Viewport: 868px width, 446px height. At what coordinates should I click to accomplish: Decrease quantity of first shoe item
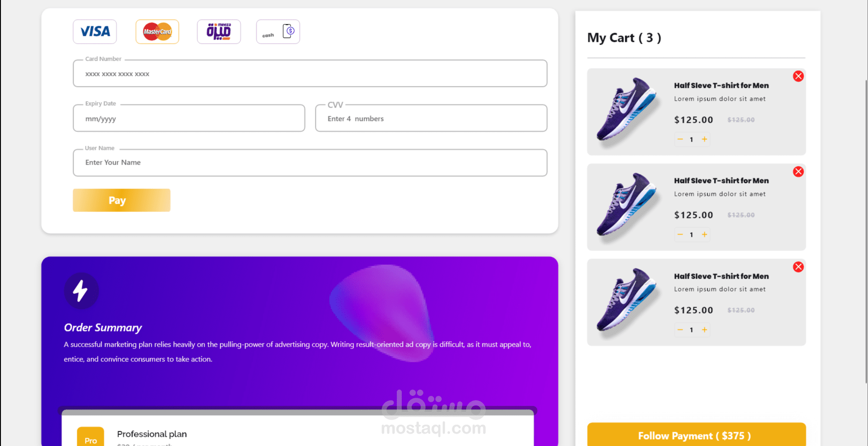tap(680, 139)
